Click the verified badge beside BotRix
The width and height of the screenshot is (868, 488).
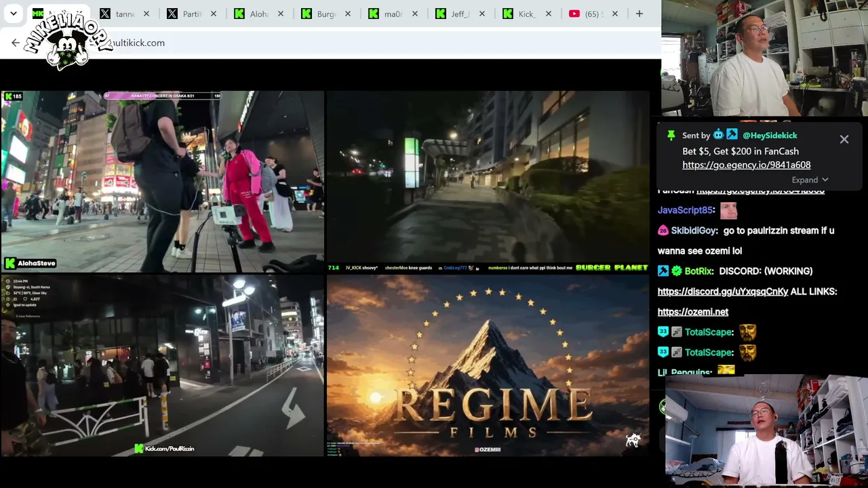[x=676, y=271]
